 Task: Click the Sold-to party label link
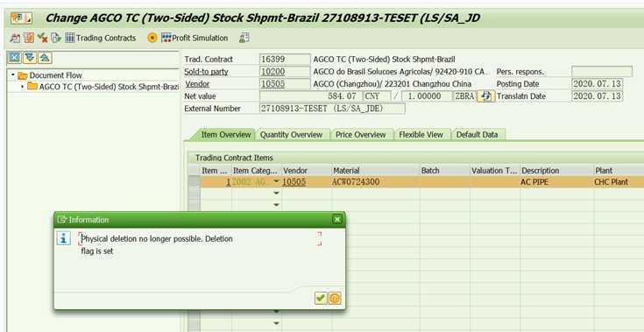206,72
